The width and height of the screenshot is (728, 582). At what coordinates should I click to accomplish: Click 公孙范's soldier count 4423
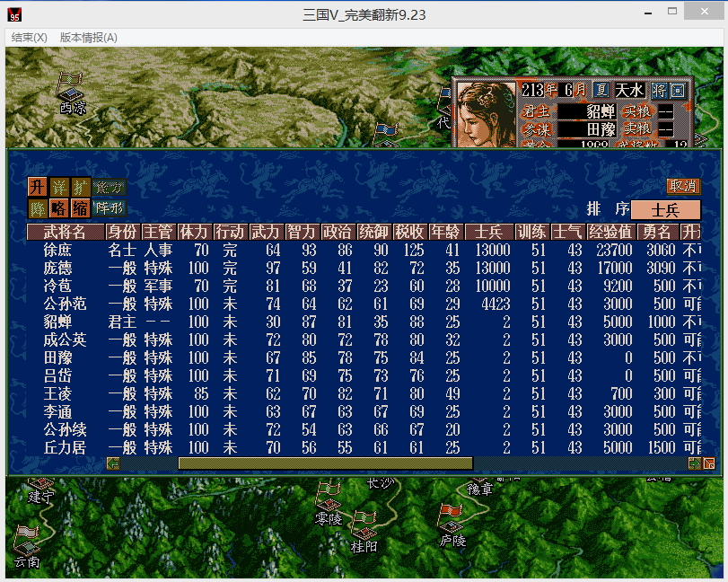(x=496, y=304)
